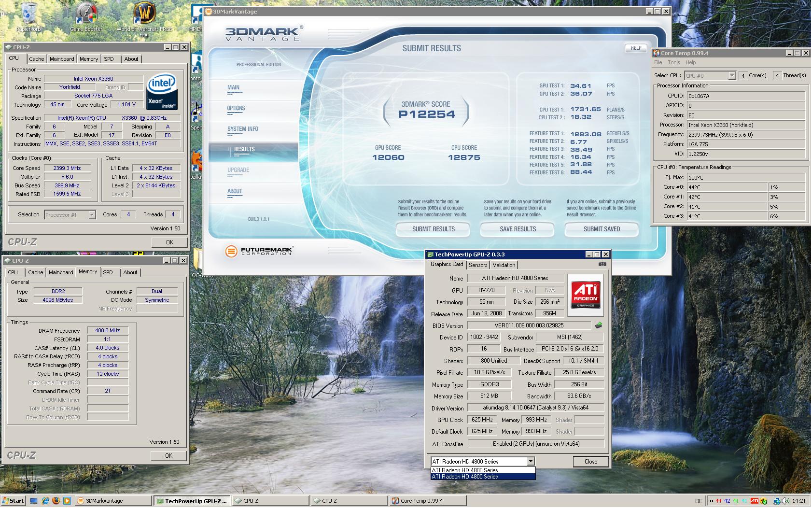Click the red 44 core temperature tray icon
The height and width of the screenshot is (508, 812).
tap(719, 501)
